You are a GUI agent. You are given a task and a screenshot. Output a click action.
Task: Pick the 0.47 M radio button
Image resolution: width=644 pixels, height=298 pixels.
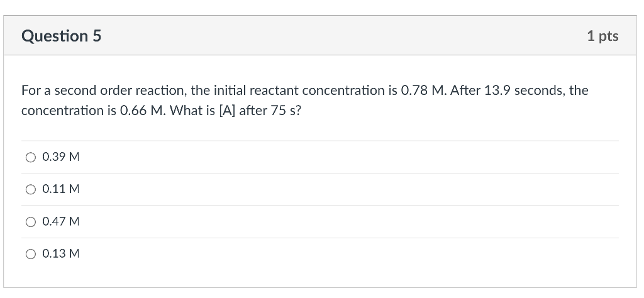(x=31, y=222)
